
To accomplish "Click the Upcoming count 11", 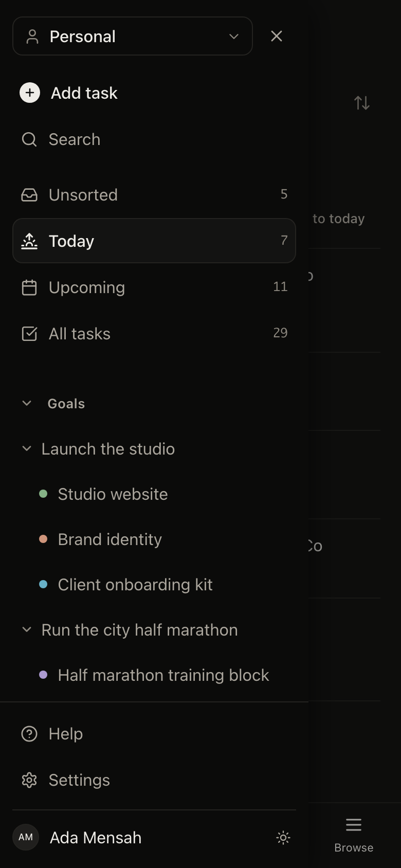I will pyautogui.click(x=280, y=286).
